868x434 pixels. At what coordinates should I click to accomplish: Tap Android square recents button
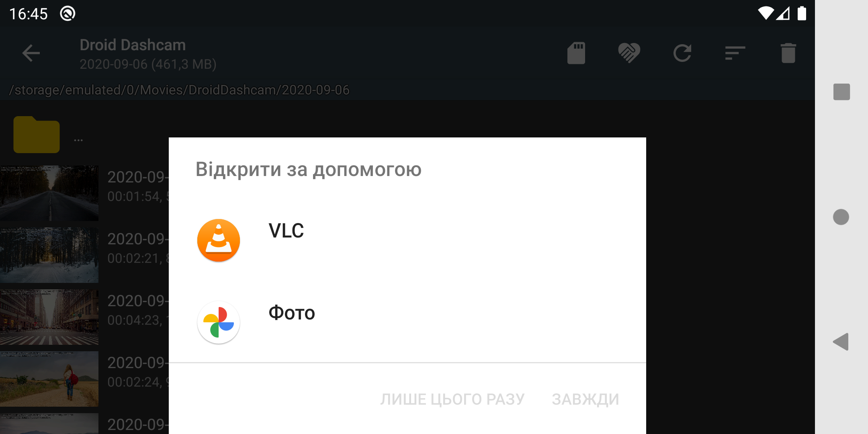(841, 92)
